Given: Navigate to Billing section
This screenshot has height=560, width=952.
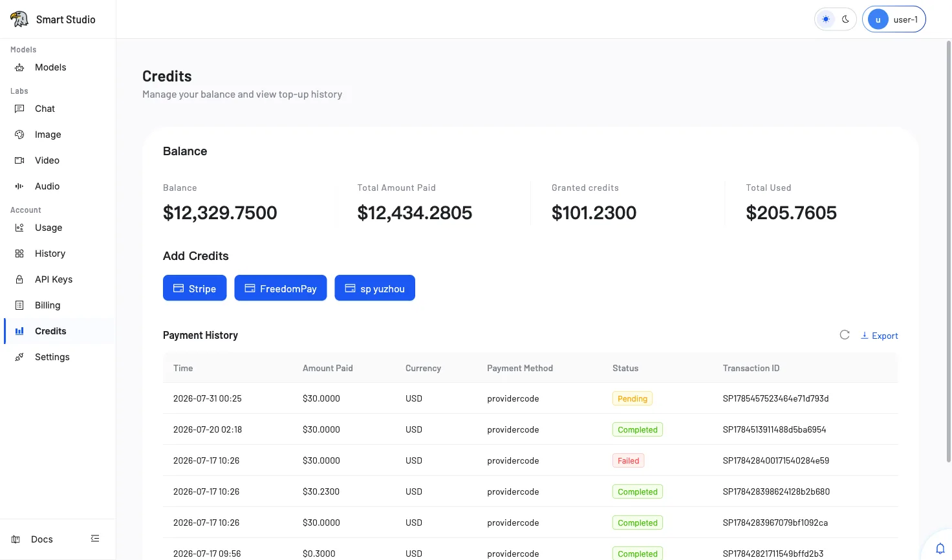Looking at the screenshot, I should 47,305.
